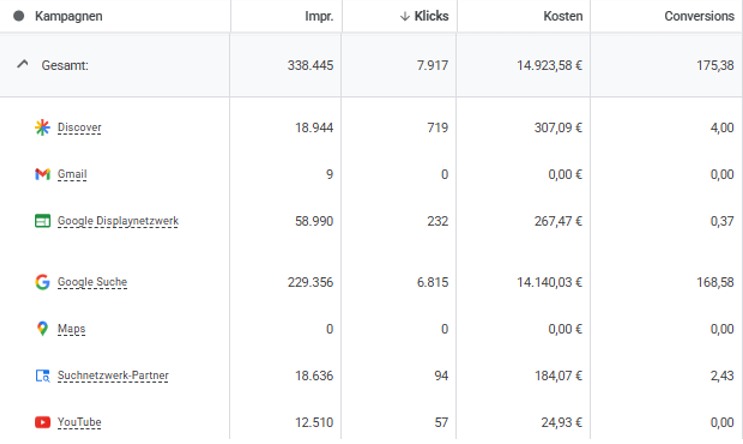Image resolution: width=743 pixels, height=444 pixels.
Task: Open the Google Suche link
Action: tap(92, 282)
